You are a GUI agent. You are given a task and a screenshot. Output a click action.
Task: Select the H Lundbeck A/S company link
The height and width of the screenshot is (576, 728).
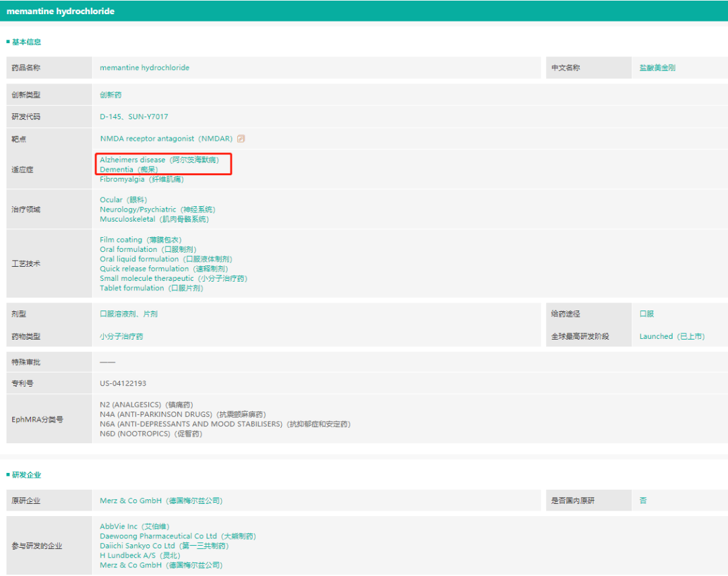click(140, 555)
